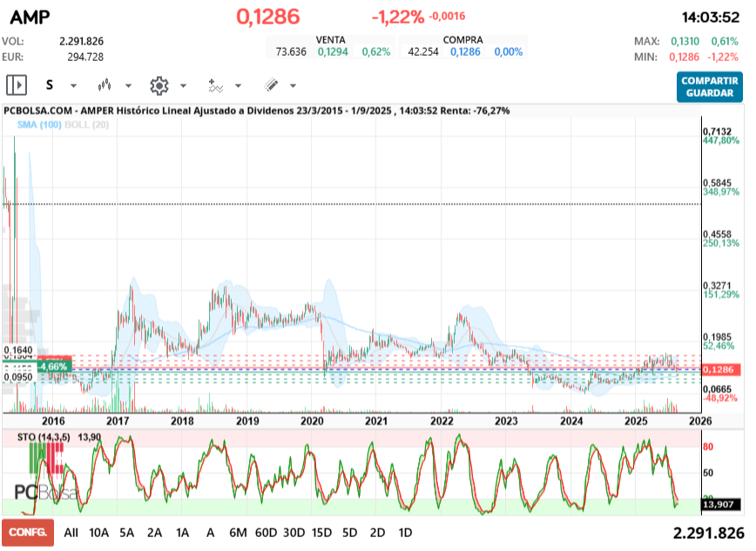
Task: Click the MIN value 0,1286
Action: coord(684,57)
